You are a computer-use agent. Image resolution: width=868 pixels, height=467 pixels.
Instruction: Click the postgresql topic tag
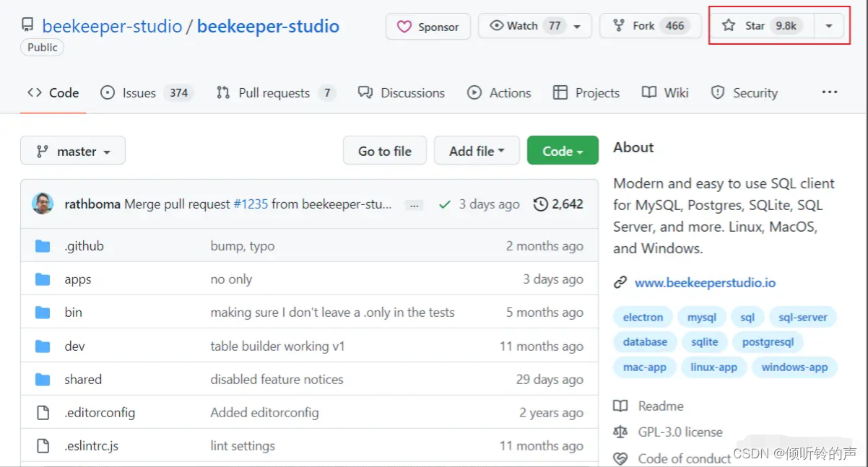click(x=768, y=342)
